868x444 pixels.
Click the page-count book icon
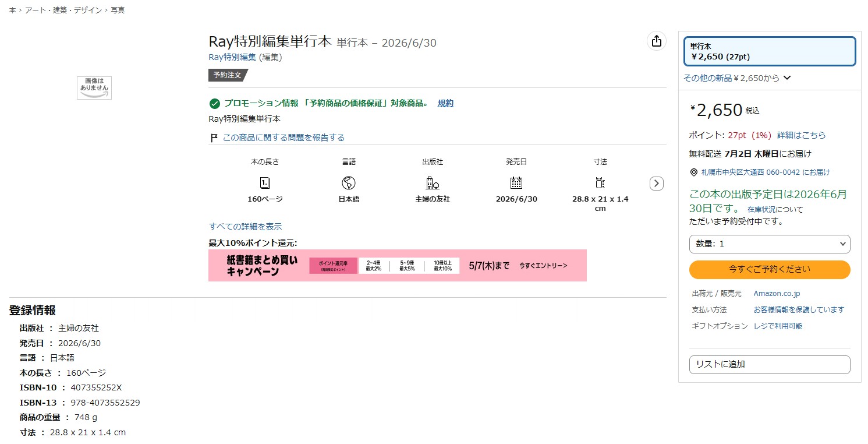(x=265, y=183)
